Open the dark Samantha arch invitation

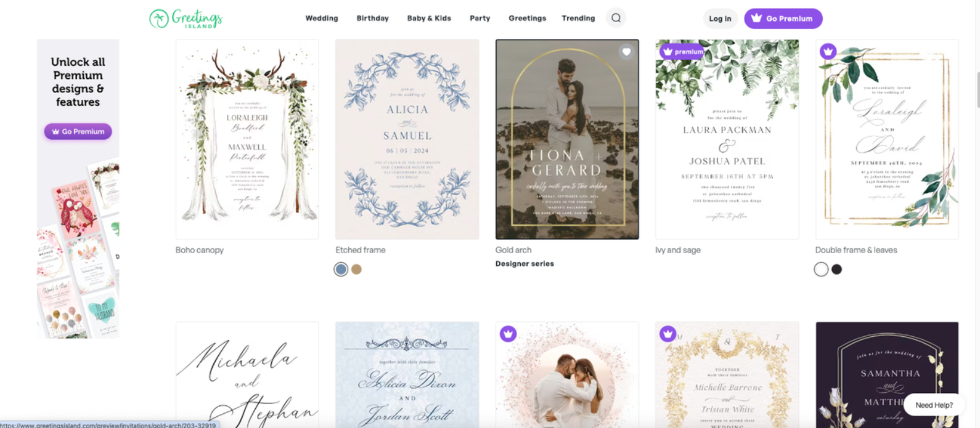click(887, 374)
